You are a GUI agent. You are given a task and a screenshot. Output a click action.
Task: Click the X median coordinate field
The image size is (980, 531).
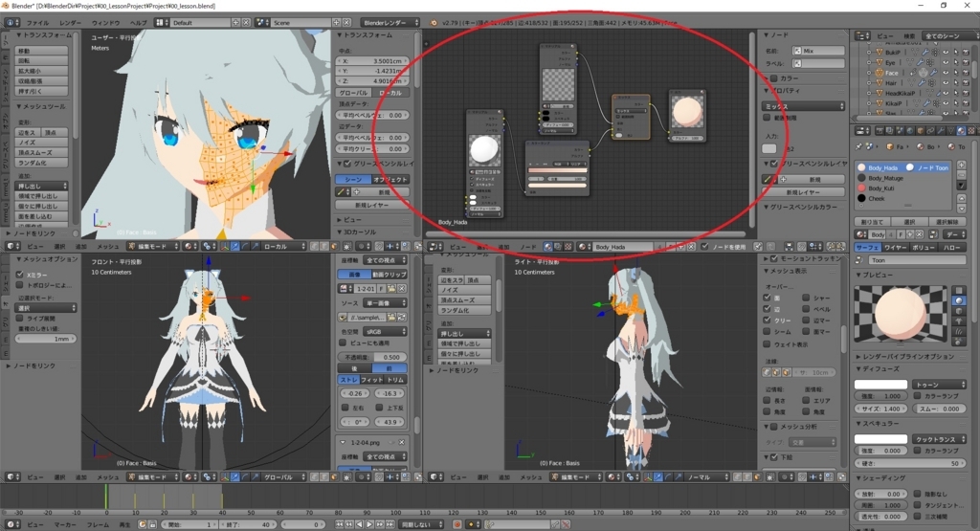tap(372, 61)
